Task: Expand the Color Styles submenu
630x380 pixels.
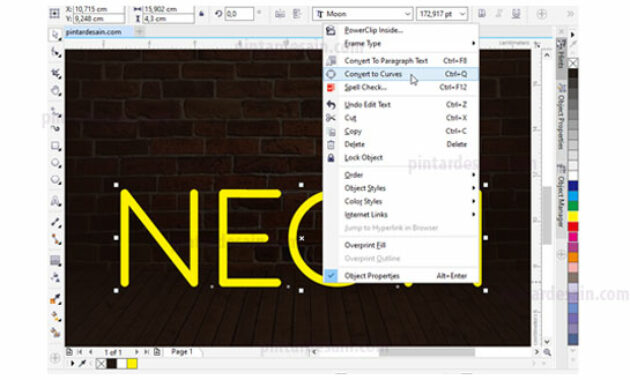Action: pos(401,201)
